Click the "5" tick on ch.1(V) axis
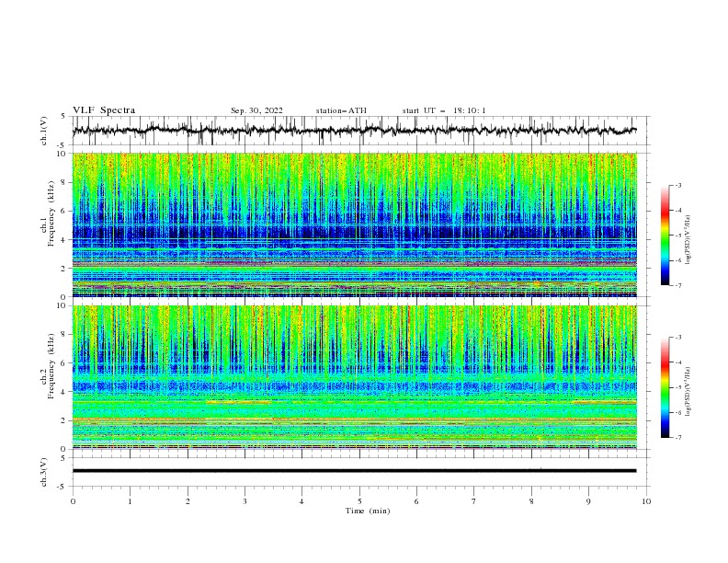The height and width of the screenshot is (563, 728). coord(63,117)
